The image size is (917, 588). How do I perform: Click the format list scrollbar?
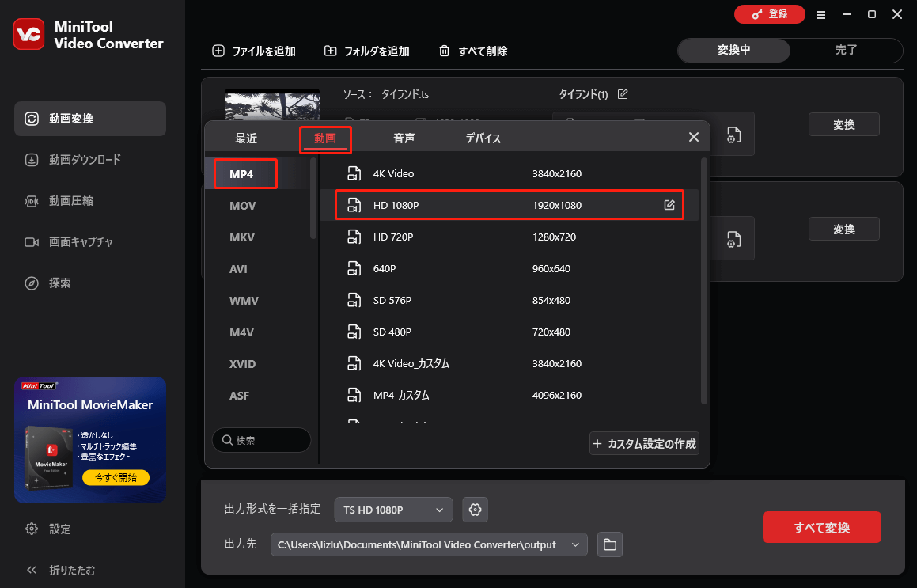click(313, 198)
